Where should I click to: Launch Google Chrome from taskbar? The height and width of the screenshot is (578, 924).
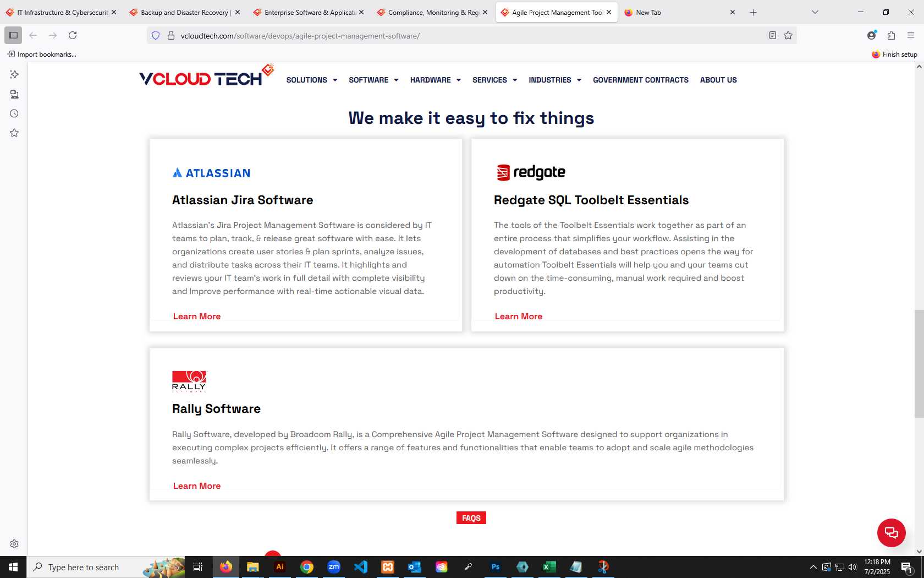[307, 567]
